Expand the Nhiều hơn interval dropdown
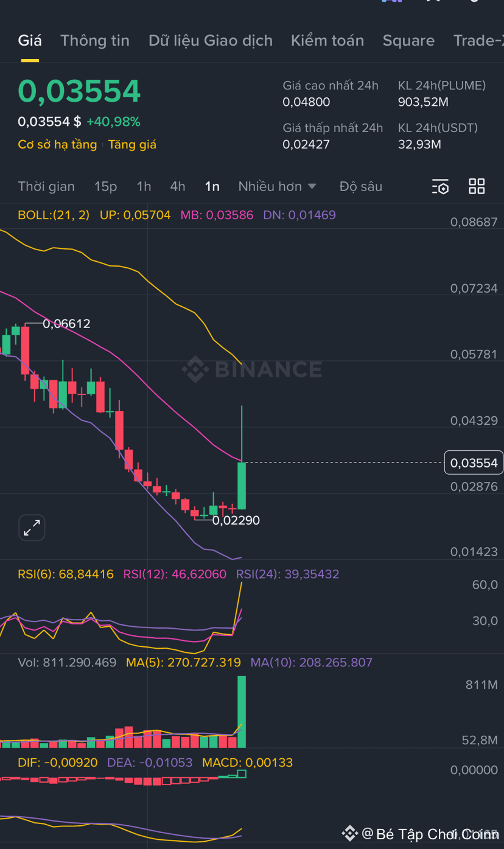The width and height of the screenshot is (504, 849). click(278, 186)
